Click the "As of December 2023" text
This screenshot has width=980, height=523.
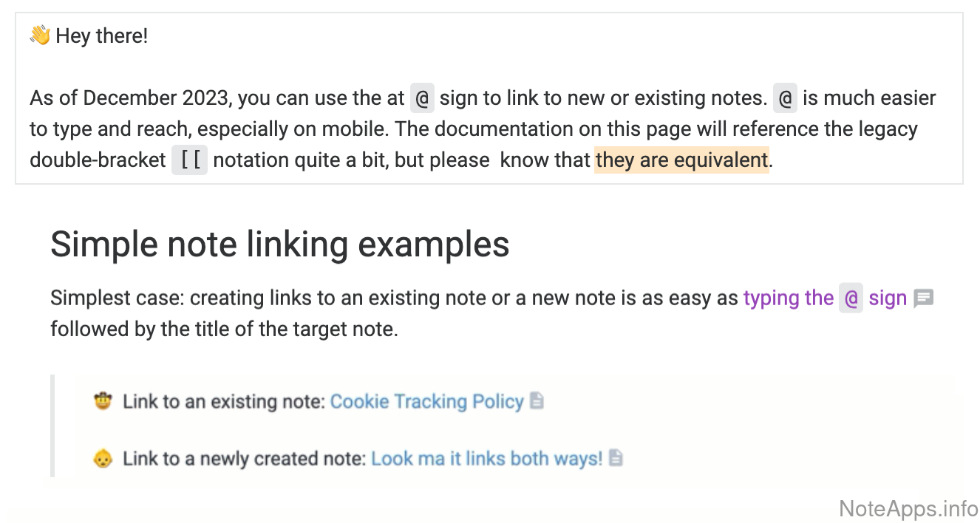pyautogui.click(x=130, y=98)
